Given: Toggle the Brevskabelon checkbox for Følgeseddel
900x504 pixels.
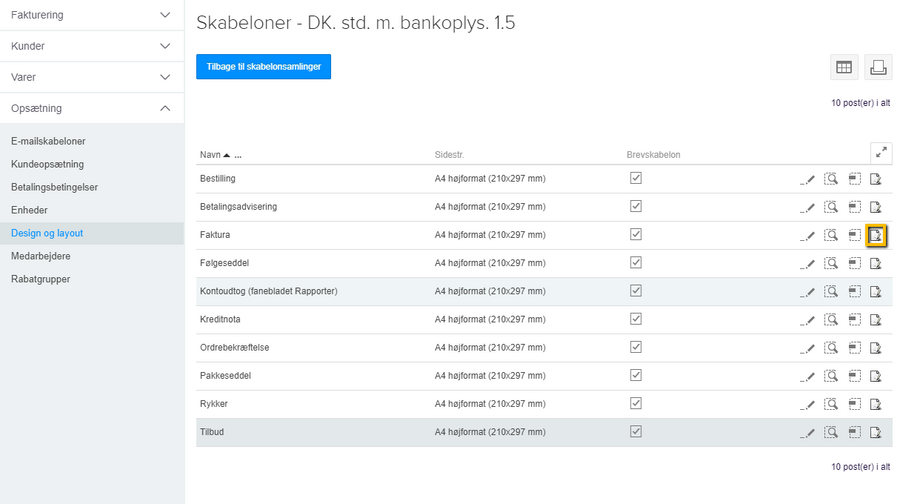Looking at the screenshot, I should [x=636, y=263].
